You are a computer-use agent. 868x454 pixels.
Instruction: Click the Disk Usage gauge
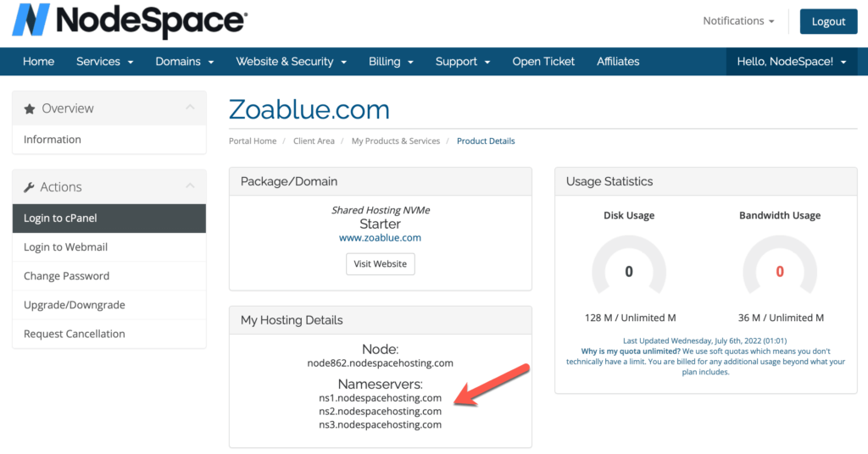click(629, 265)
